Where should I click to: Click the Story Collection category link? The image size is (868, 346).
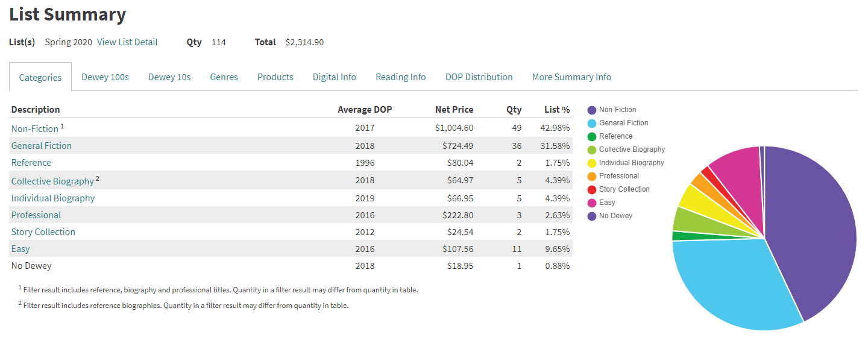click(x=43, y=232)
